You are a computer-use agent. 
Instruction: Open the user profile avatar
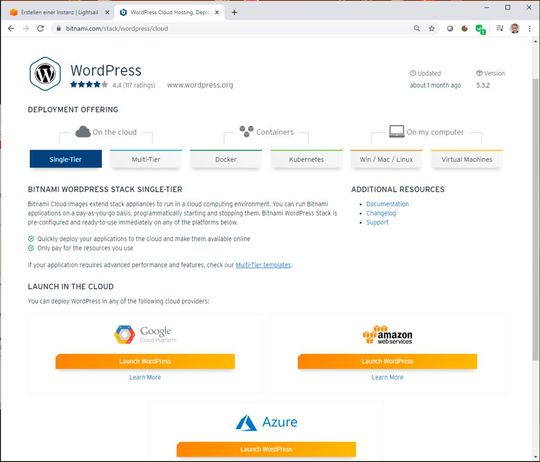(515, 29)
